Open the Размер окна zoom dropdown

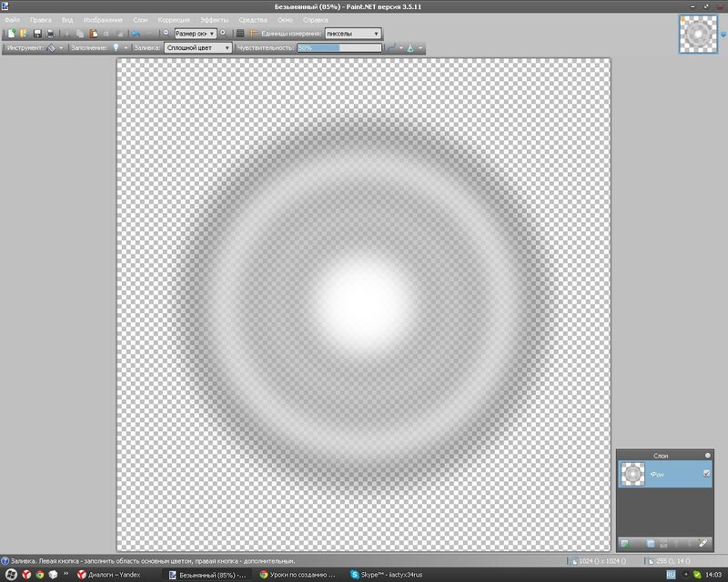point(195,33)
